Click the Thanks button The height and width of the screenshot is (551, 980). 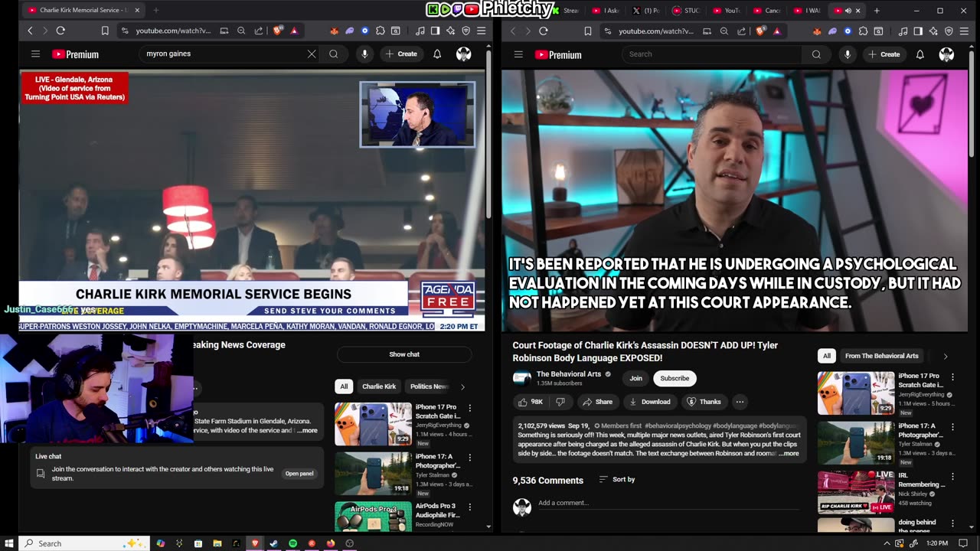(704, 402)
